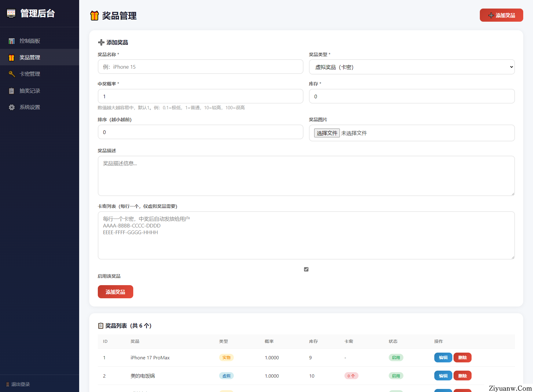Click the 类型 column header
The height and width of the screenshot is (392, 533).
tap(223, 341)
